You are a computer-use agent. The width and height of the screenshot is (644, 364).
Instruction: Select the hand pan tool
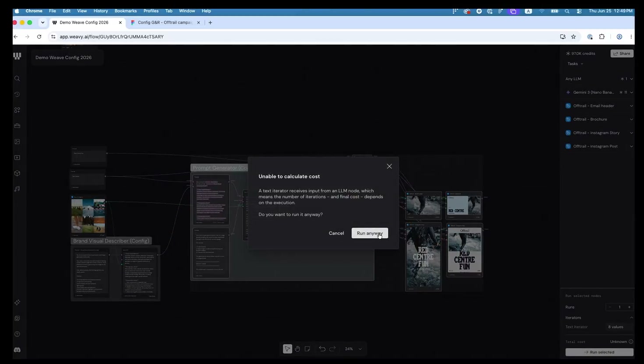[x=297, y=349]
